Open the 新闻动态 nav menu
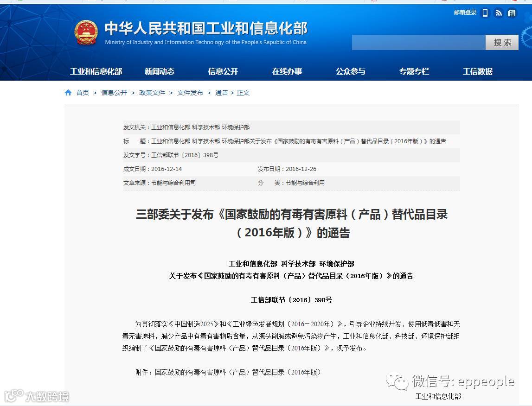 tap(160, 71)
